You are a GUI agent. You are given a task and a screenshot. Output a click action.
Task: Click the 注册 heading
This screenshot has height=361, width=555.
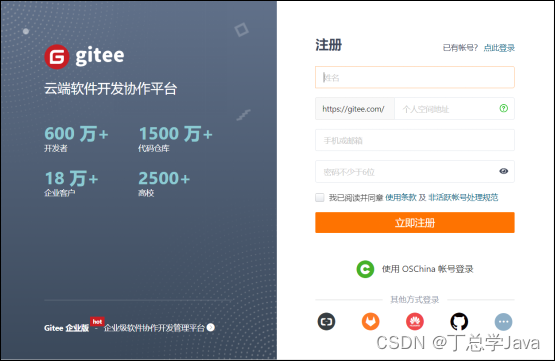tap(328, 45)
